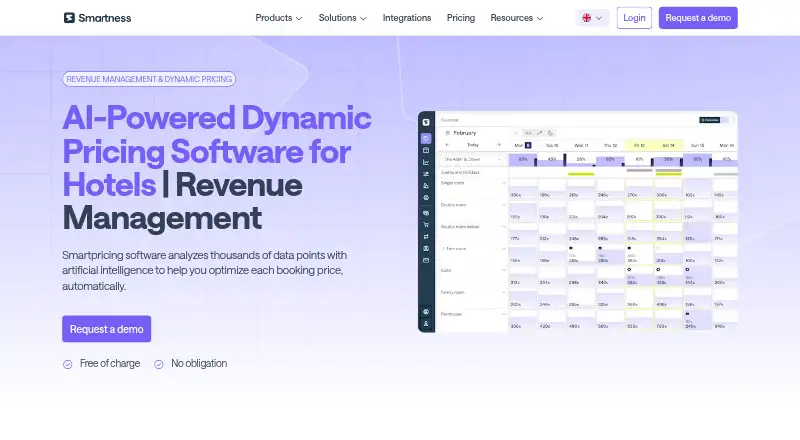This screenshot has height=440, width=800.
Task: Click Request a demo in the header
Action: 698,18
